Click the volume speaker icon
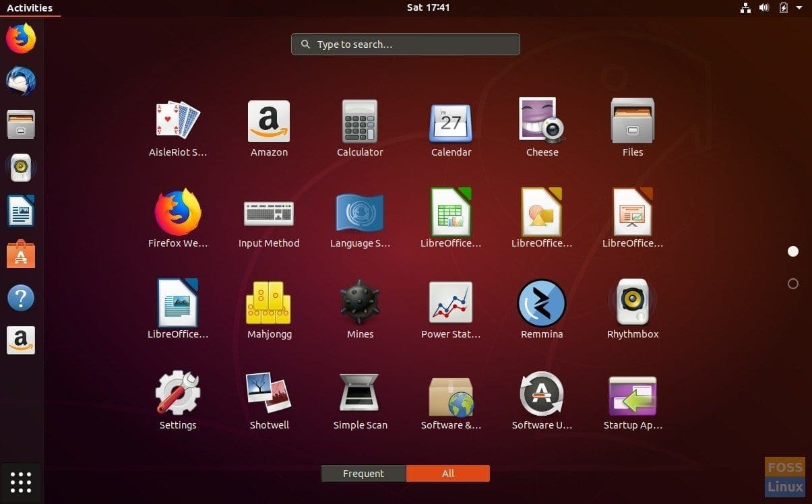This screenshot has height=504, width=812. pyautogui.click(x=764, y=8)
